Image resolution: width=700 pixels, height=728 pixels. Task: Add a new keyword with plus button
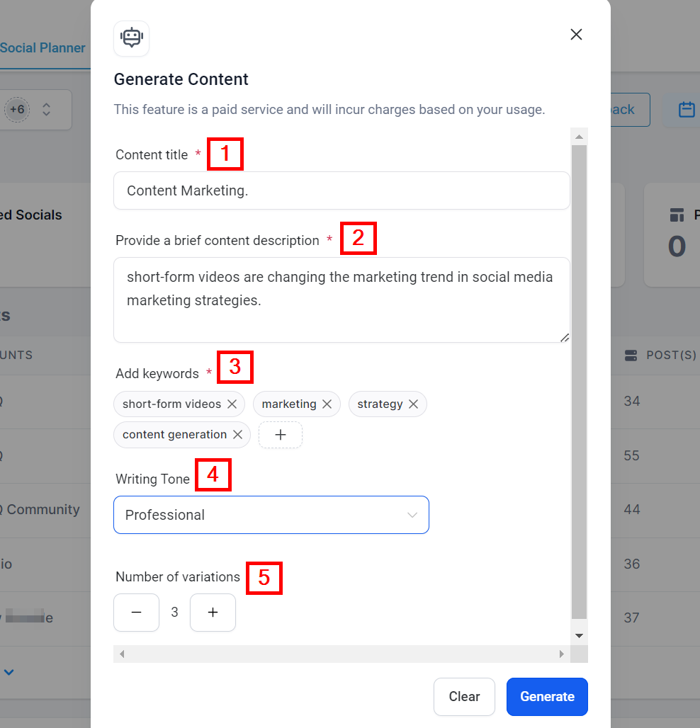(x=281, y=435)
